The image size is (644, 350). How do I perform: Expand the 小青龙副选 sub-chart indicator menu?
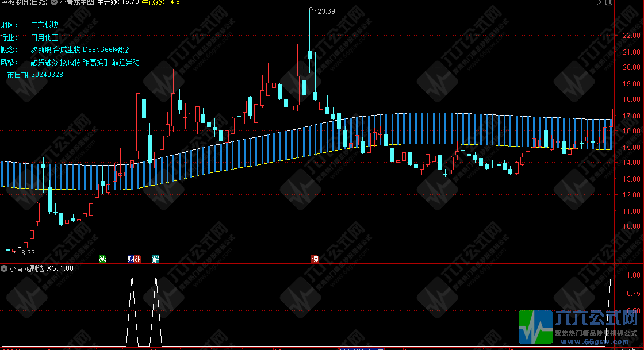click(x=5, y=268)
